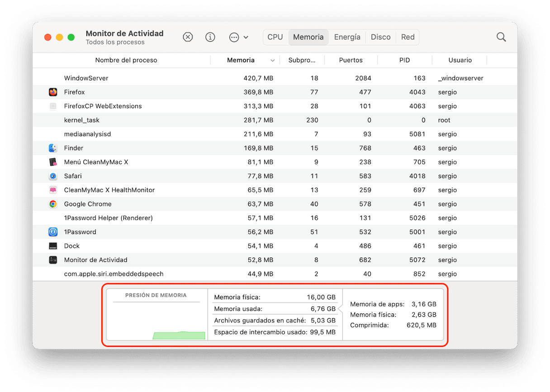Sort processes by PID column header

(x=404, y=60)
